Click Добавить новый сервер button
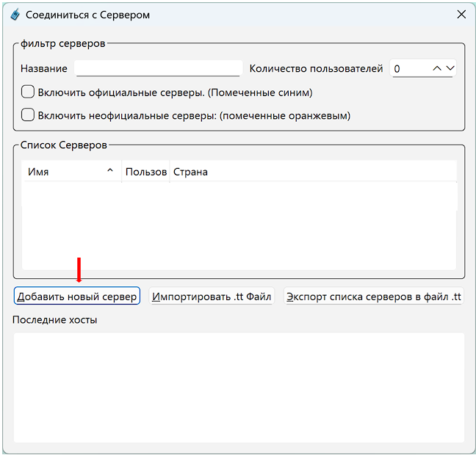 tap(77, 296)
